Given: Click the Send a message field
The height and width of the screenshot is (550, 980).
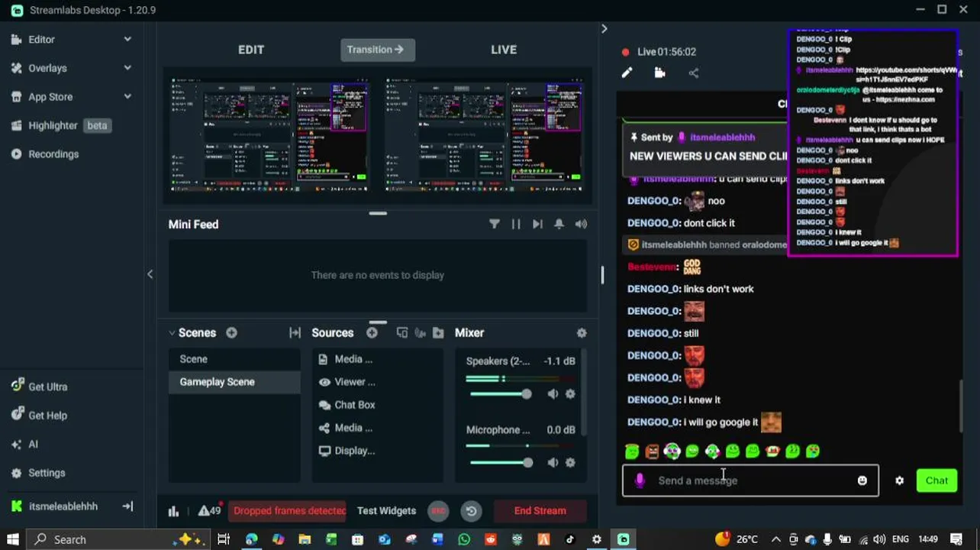Looking at the screenshot, I should tap(750, 480).
